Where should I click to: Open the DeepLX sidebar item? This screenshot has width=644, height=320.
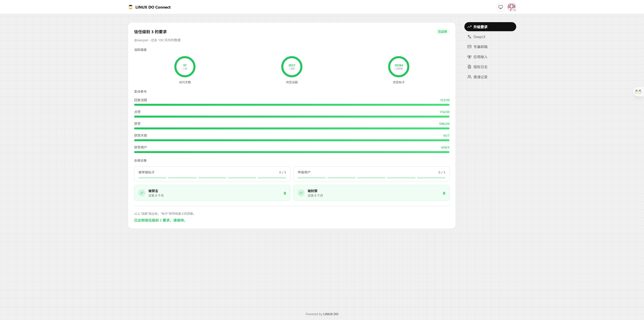(490, 37)
